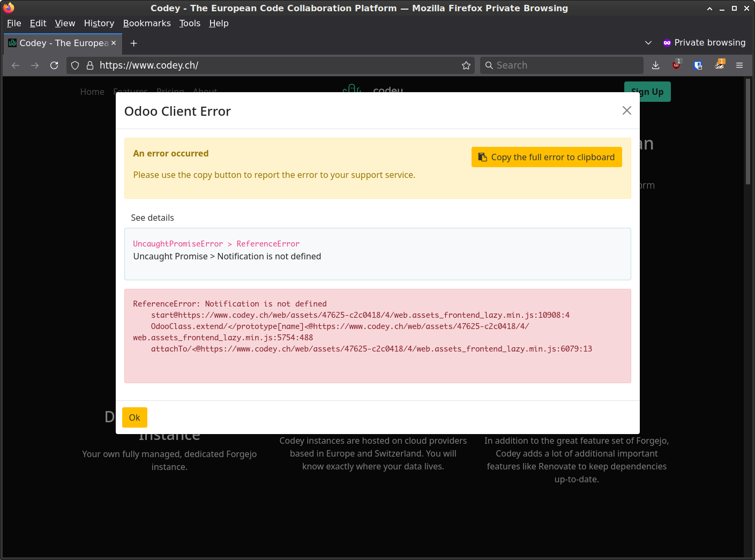Go back with the browser back arrow

pos(16,65)
